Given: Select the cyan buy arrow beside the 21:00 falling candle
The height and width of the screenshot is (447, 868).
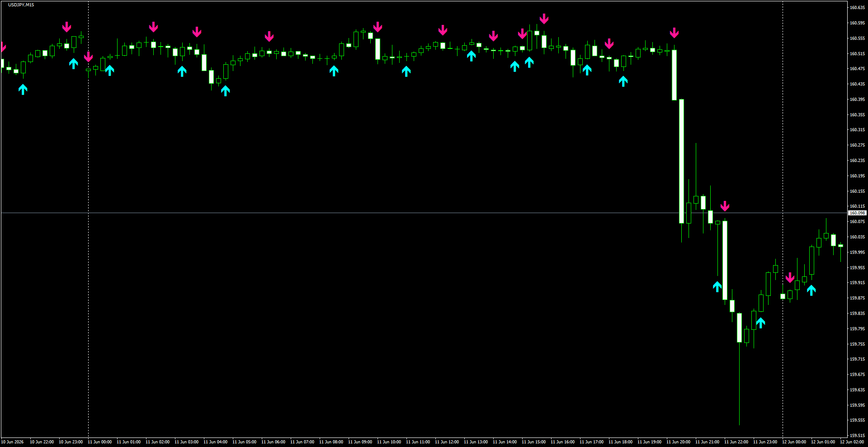Looking at the screenshot, I should [717, 286].
